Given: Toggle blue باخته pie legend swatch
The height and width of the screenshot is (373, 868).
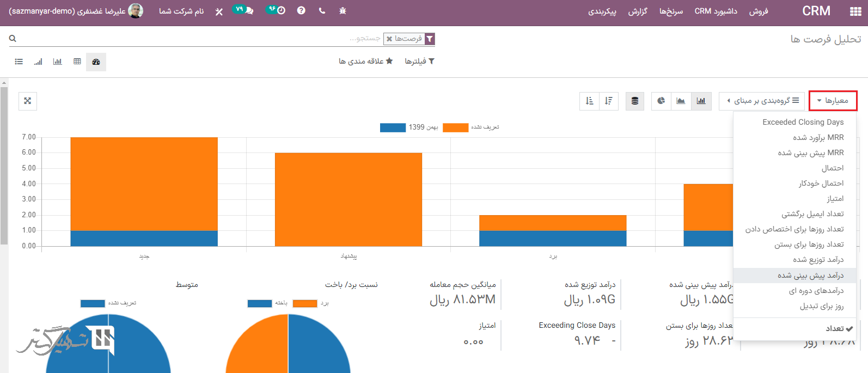Looking at the screenshot, I should pyautogui.click(x=259, y=303).
